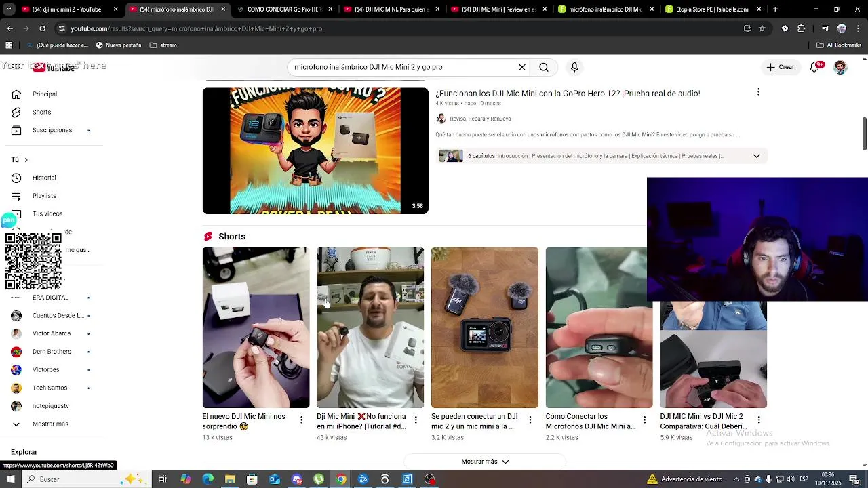The image size is (868, 488).
Task: Open a new browser tab
Action: [775, 9]
